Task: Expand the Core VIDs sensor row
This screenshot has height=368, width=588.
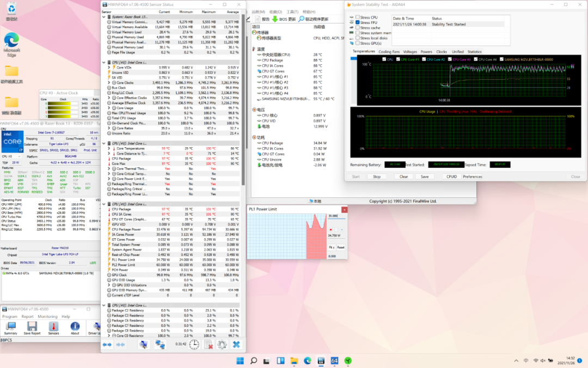Action: click(109, 68)
